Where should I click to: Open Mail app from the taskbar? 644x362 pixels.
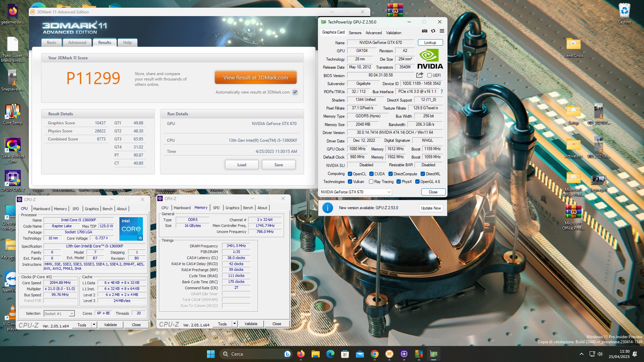tap(360, 354)
